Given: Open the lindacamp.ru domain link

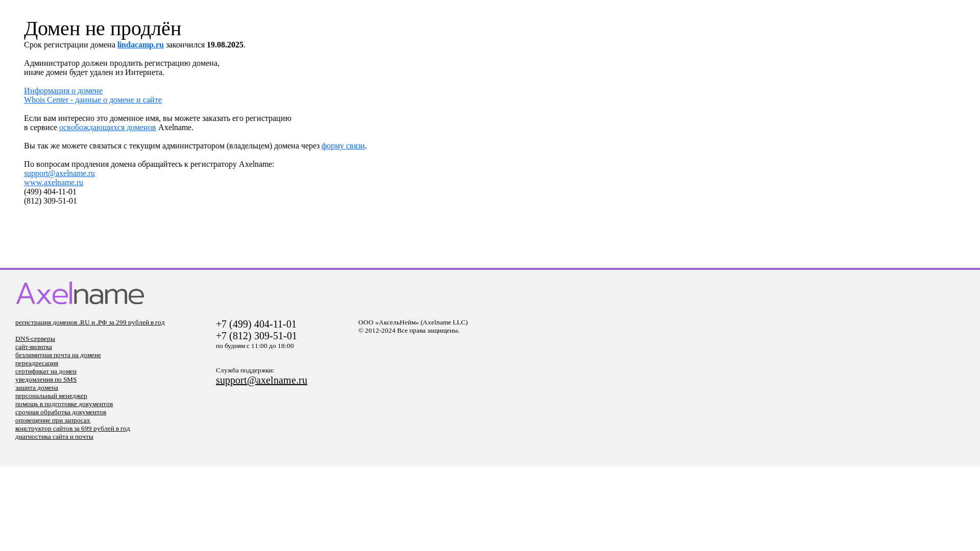Looking at the screenshot, I should [140, 45].
